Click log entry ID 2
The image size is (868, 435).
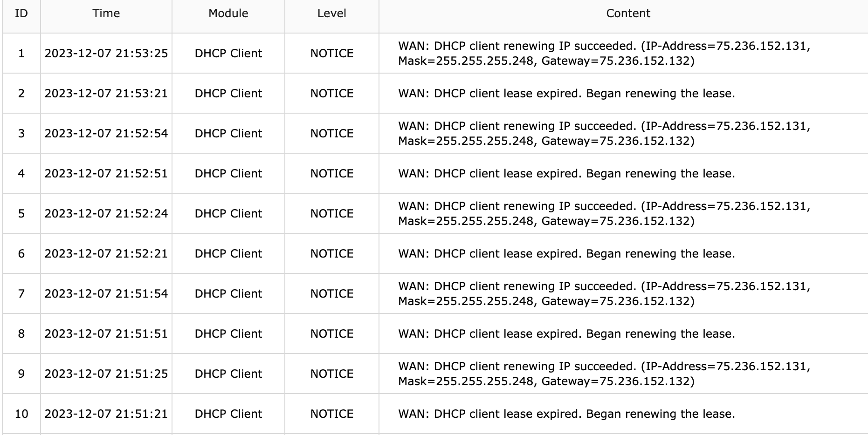click(x=21, y=94)
